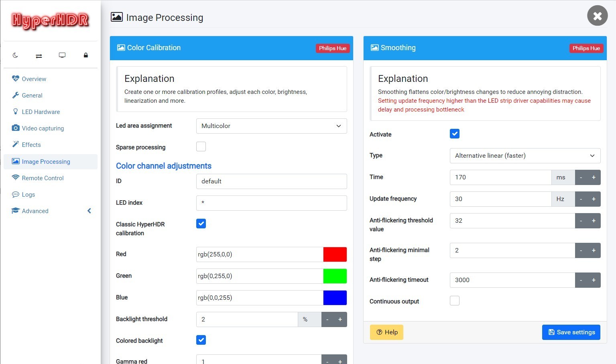This screenshot has width=616, height=364.
Task: Open Led area assignment Multicolor dropdown
Action: click(x=272, y=126)
